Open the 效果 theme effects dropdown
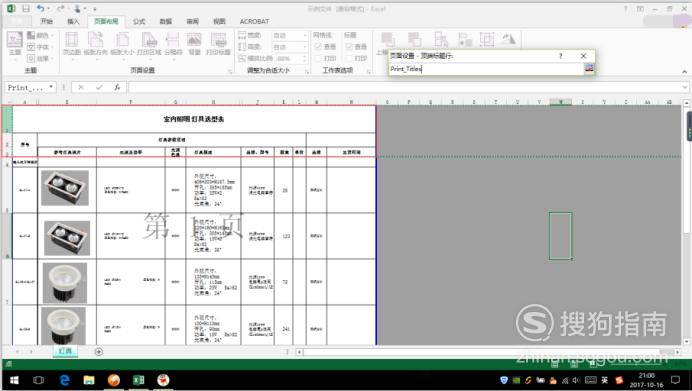Screen dimensions: 692x391 (x=41, y=58)
